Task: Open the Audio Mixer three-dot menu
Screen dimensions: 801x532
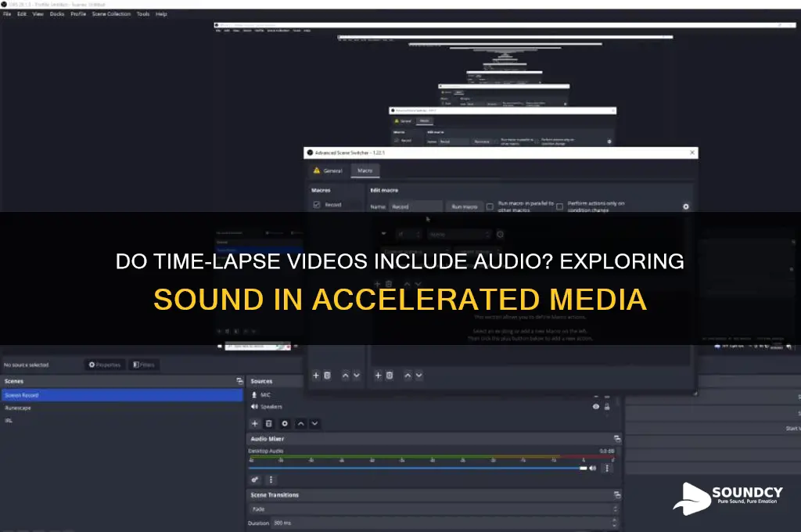Action: [271, 480]
